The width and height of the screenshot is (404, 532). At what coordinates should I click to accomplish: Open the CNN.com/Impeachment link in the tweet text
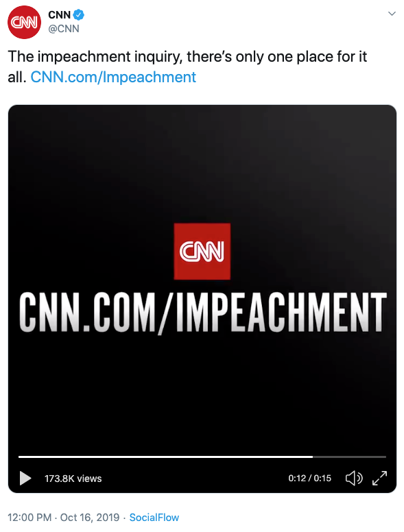pyautogui.click(x=113, y=77)
